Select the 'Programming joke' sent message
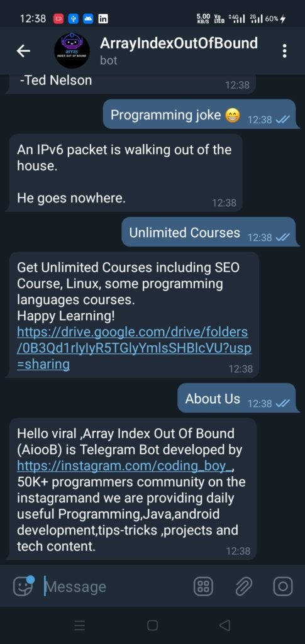The width and height of the screenshot is (305, 644). tap(199, 114)
